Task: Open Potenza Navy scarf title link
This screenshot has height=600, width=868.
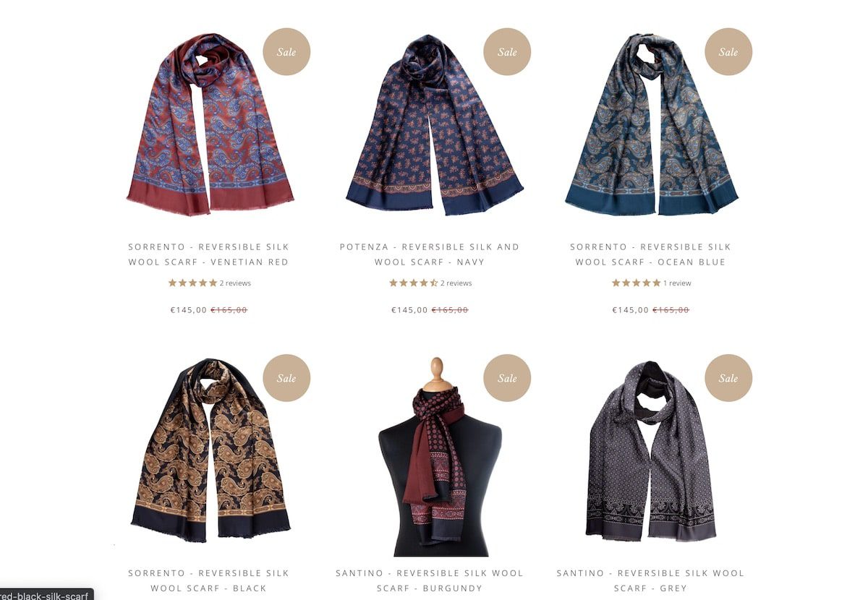Action: point(430,254)
